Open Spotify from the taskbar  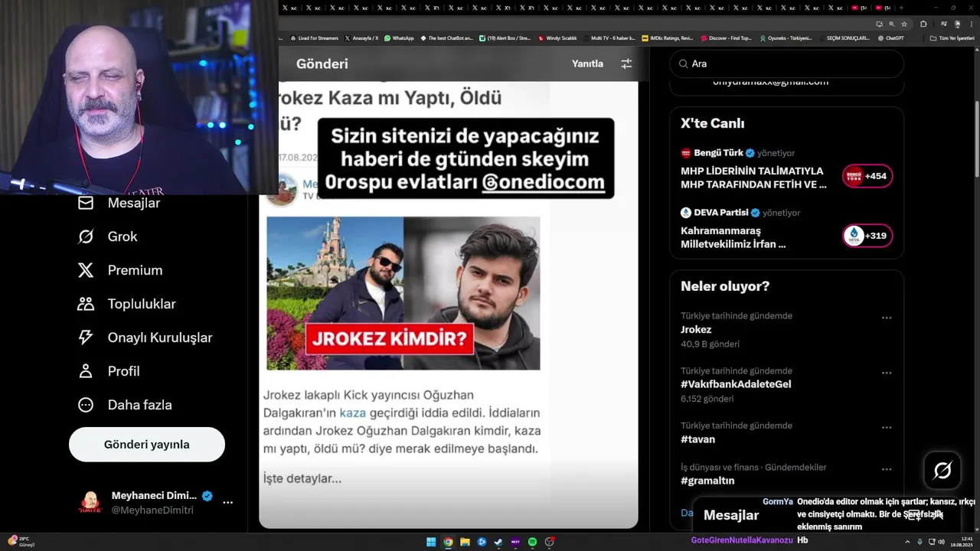(x=532, y=542)
